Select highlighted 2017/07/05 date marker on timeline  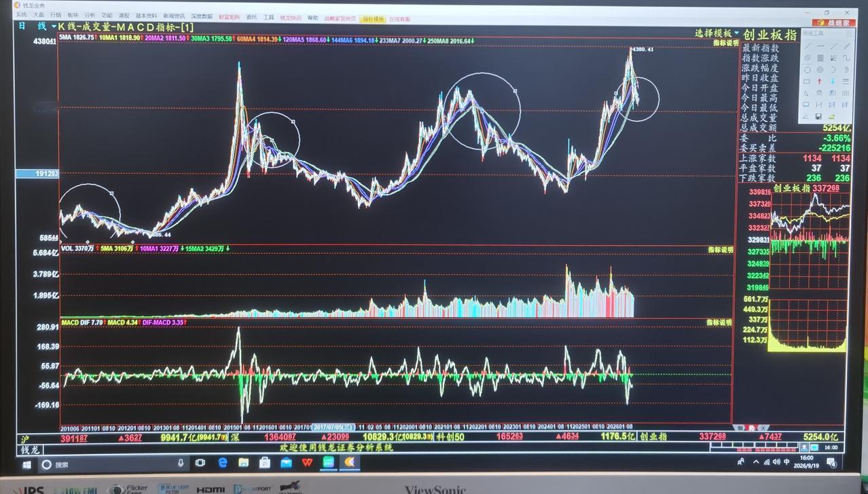point(333,427)
